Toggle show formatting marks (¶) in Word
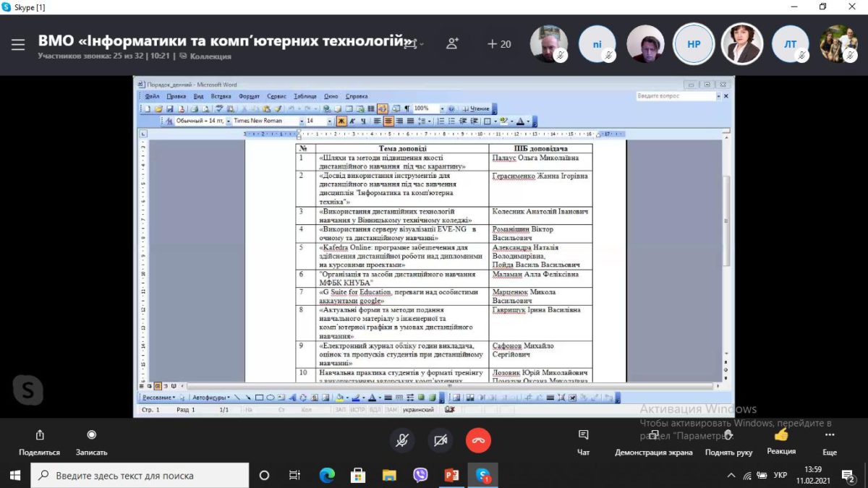868x488 pixels. tap(407, 108)
